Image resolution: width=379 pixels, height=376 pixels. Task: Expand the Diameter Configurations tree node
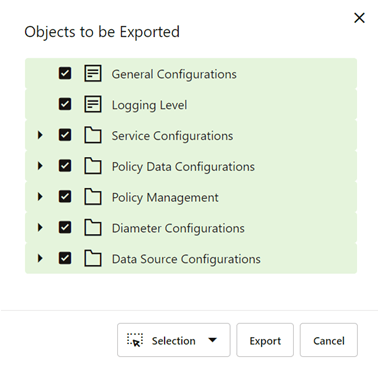click(x=40, y=227)
